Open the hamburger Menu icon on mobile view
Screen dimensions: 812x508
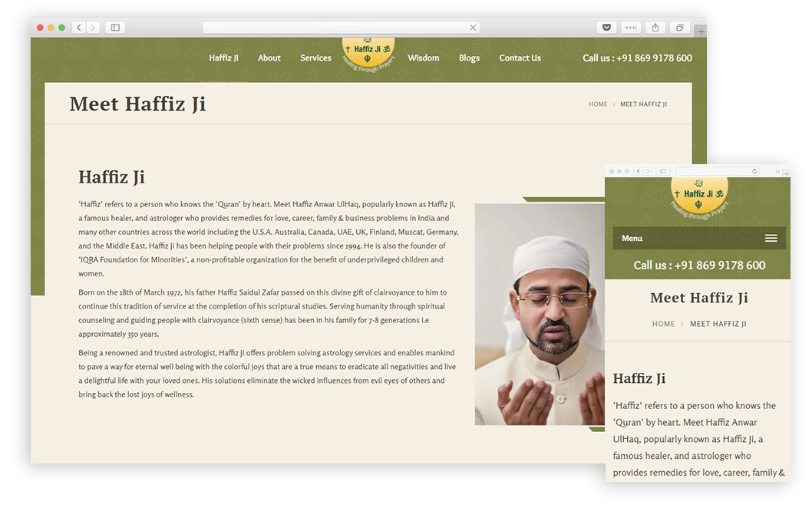(x=771, y=238)
